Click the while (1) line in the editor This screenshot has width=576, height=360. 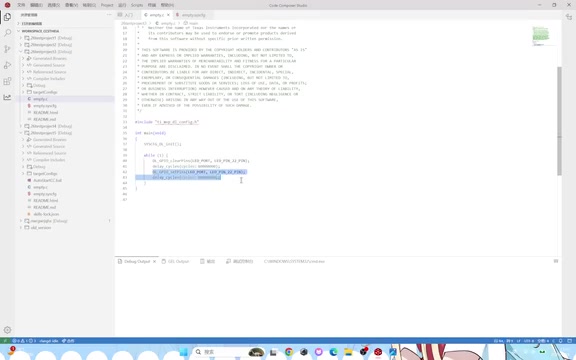coord(156,155)
